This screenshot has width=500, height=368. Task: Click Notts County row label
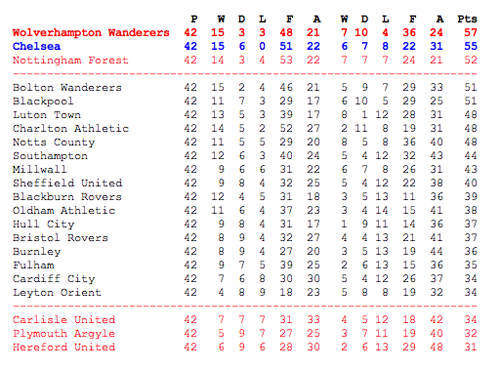54,142
